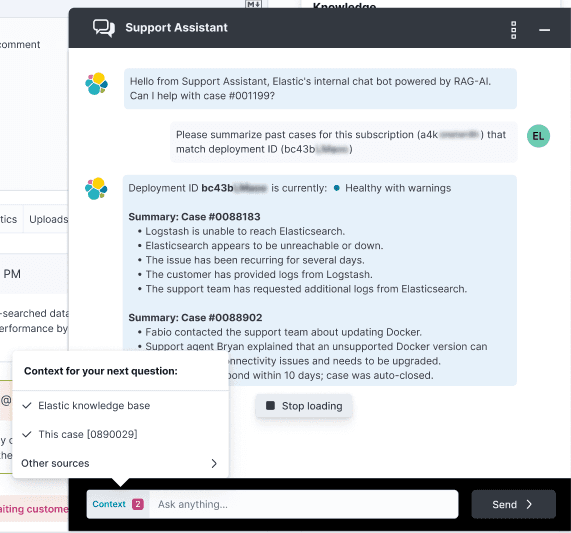
Task: Click the Summary: Case #0088902 heading
Action: pos(195,317)
